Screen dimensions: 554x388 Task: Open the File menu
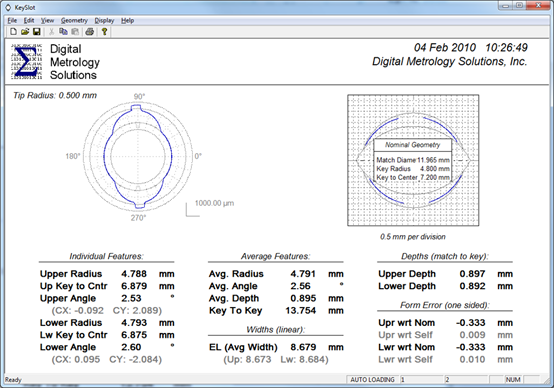click(x=12, y=20)
